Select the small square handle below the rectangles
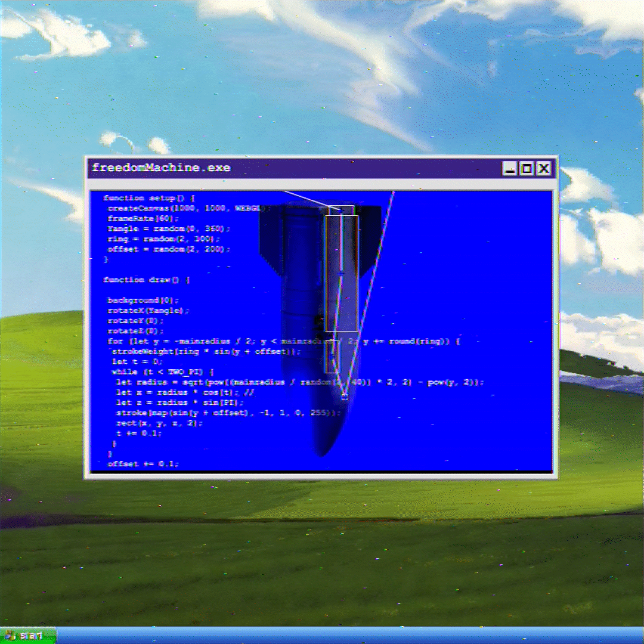Viewport: 644px width, 644px height. [345, 397]
